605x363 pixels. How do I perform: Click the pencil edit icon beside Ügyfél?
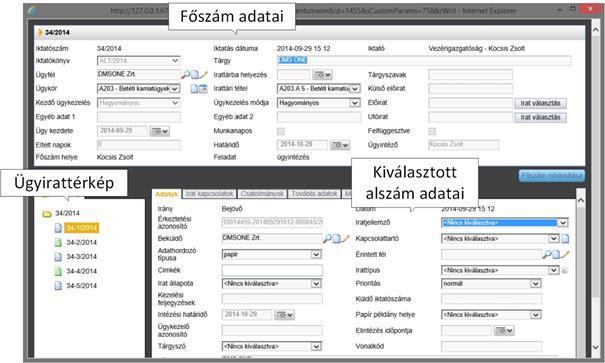coord(203,74)
